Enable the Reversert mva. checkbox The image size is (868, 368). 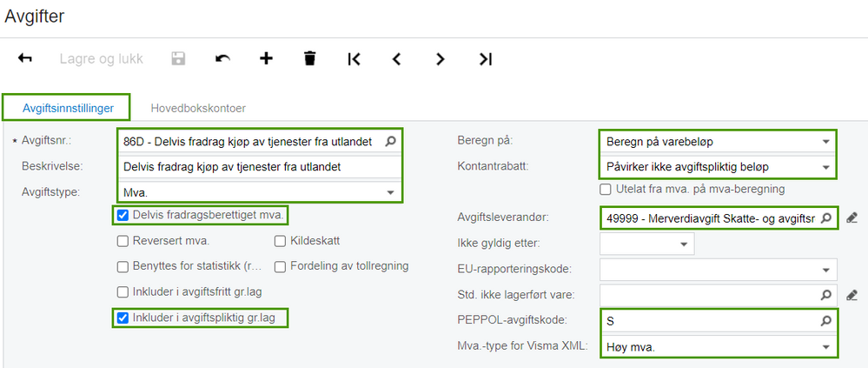(123, 241)
